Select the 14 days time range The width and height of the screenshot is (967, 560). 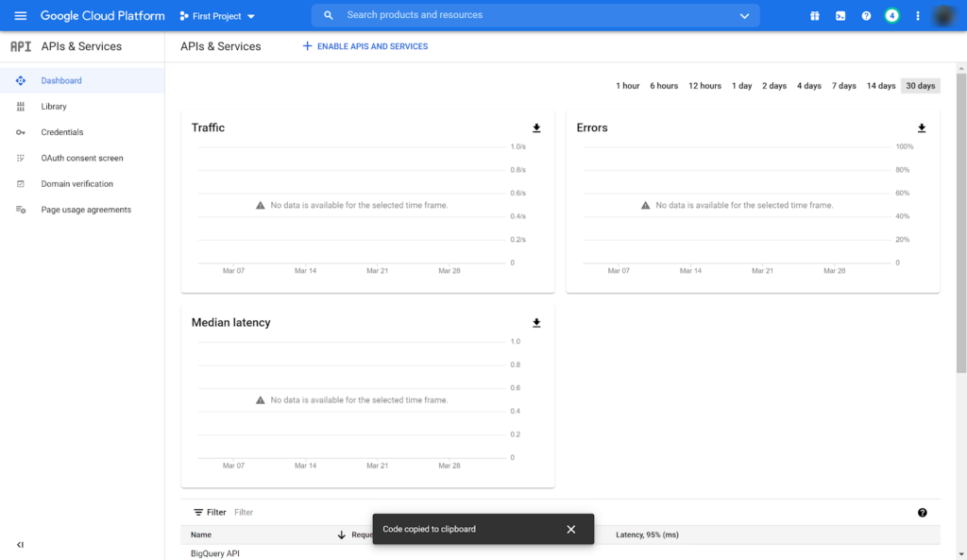click(x=881, y=86)
